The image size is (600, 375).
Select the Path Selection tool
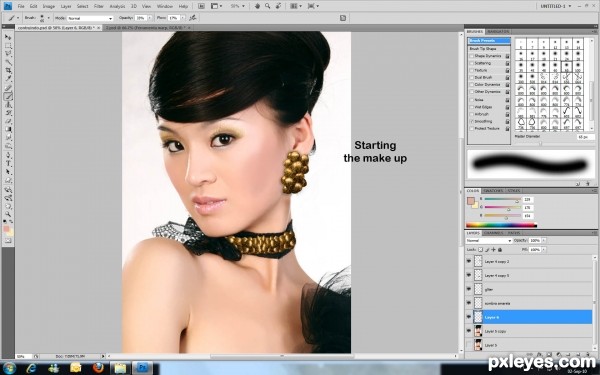8,172
